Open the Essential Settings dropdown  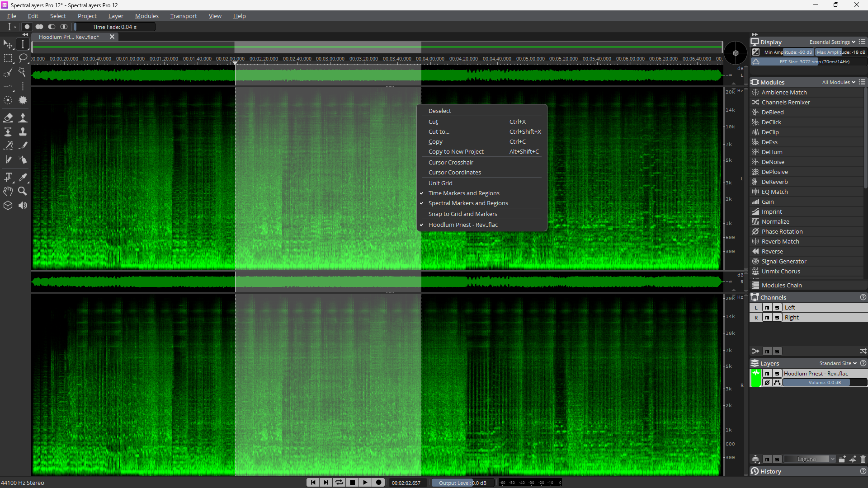tap(832, 42)
